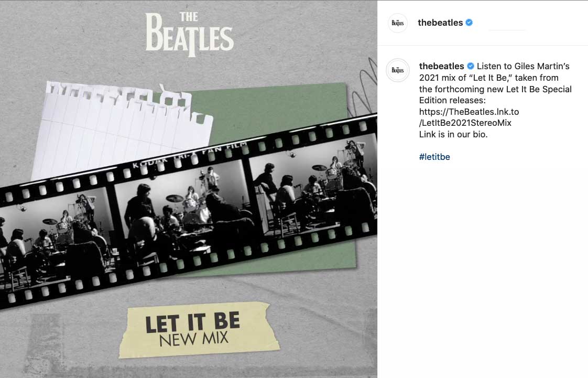This screenshot has width=588, height=378.
Task: Open the Beatles avatar in post header
Action: point(397,23)
